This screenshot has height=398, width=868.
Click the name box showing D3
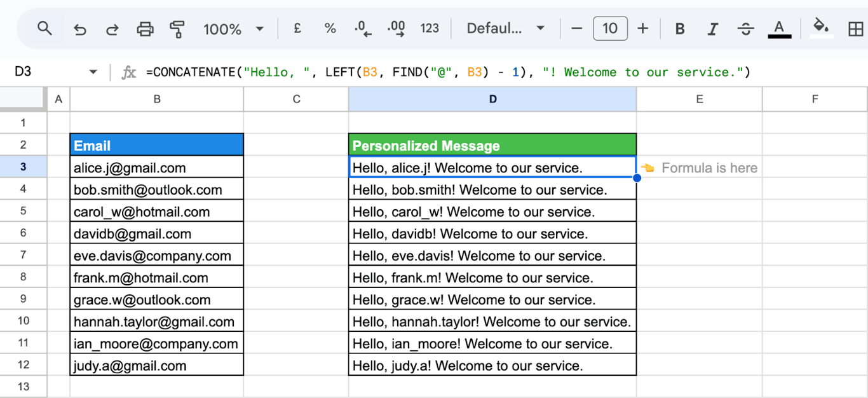44,72
